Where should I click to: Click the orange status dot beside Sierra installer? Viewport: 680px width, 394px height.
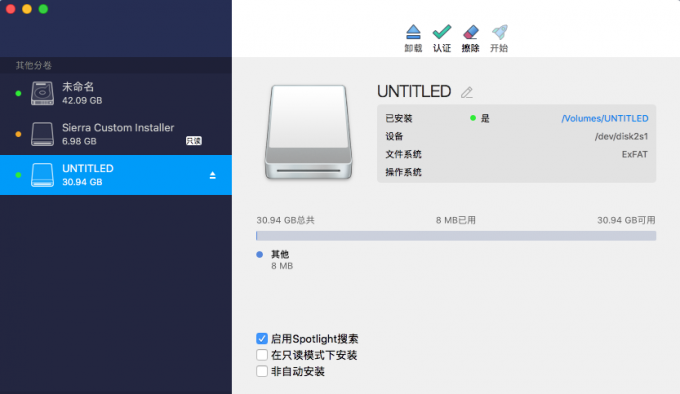(x=18, y=134)
